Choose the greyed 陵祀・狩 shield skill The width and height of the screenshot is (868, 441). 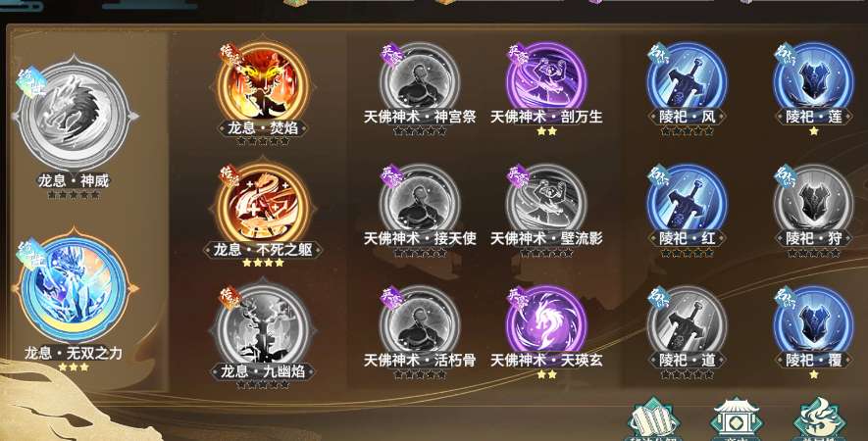[814, 204]
